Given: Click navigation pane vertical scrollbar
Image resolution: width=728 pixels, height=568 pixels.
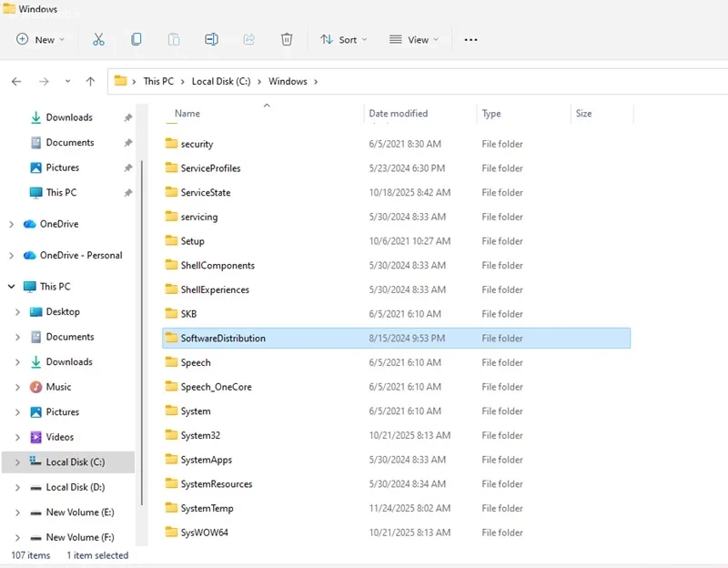Looking at the screenshot, I should pyautogui.click(x=142, y=332).
